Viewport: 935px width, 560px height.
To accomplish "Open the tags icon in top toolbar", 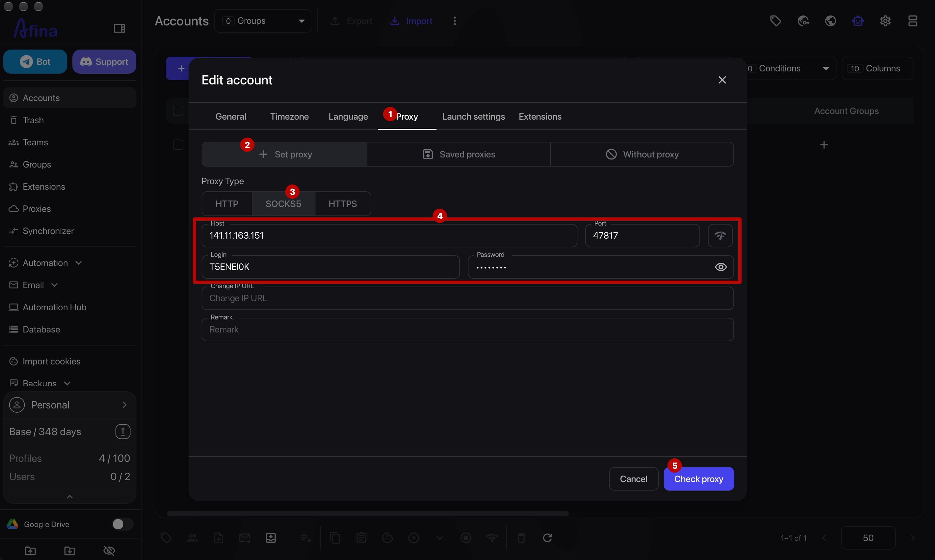I will point(776,21).
